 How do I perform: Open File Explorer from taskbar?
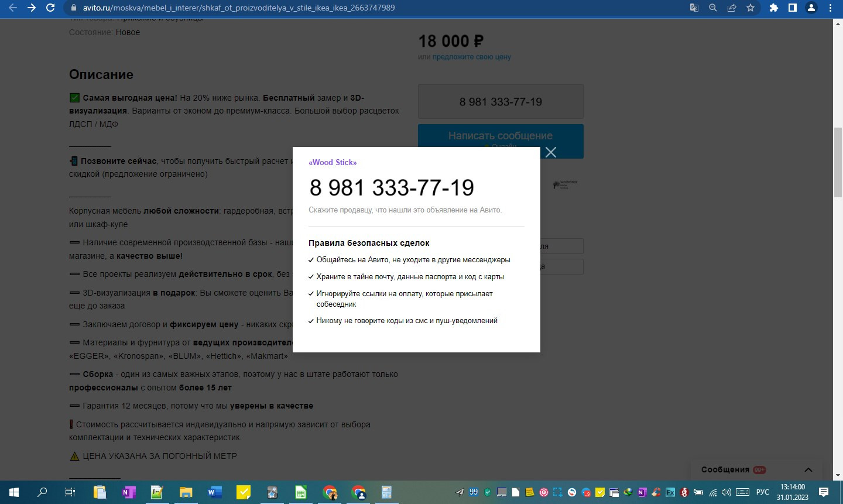(186, 492)
